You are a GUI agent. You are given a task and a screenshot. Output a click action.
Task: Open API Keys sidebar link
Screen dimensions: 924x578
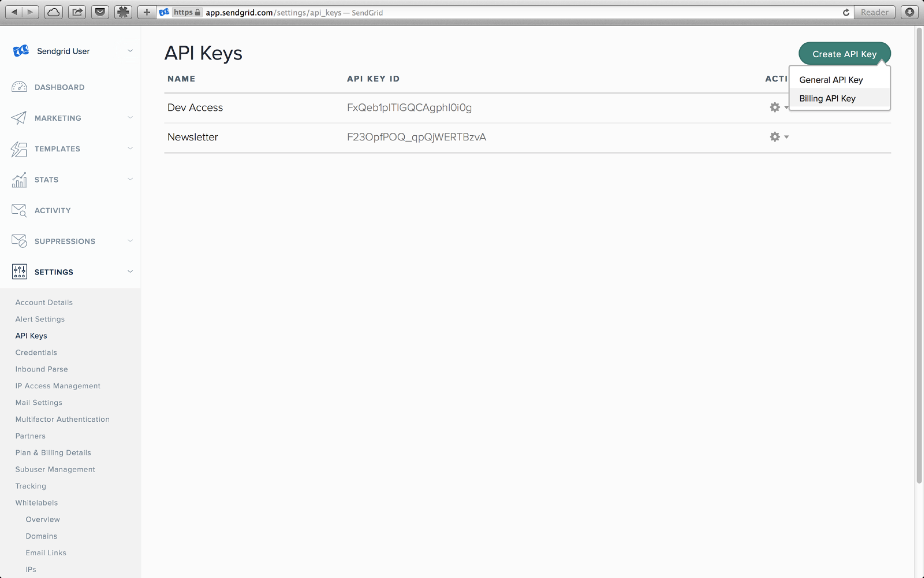click(x=31, y=336)
